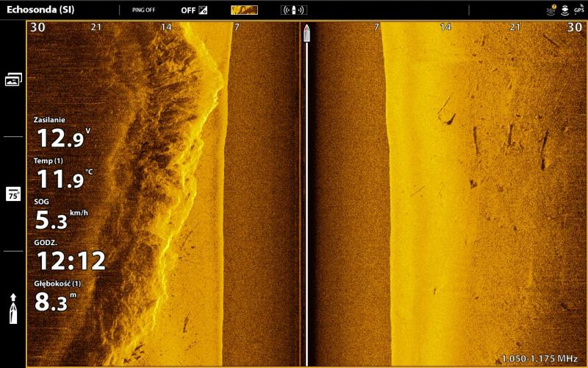Click the side imaging thumbnail in status bar
This screenshot has height=368, width=588.
click(x=244, y=10)
